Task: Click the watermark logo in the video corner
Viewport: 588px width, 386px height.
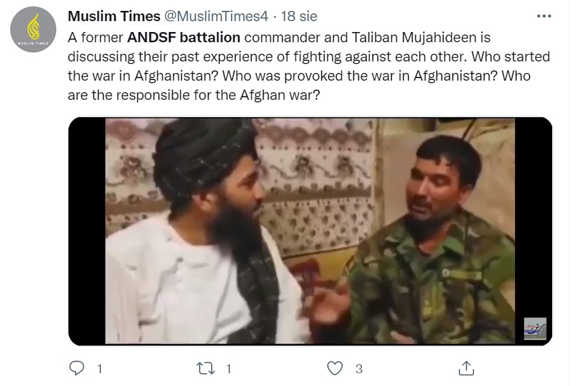Action: point(535,328)
